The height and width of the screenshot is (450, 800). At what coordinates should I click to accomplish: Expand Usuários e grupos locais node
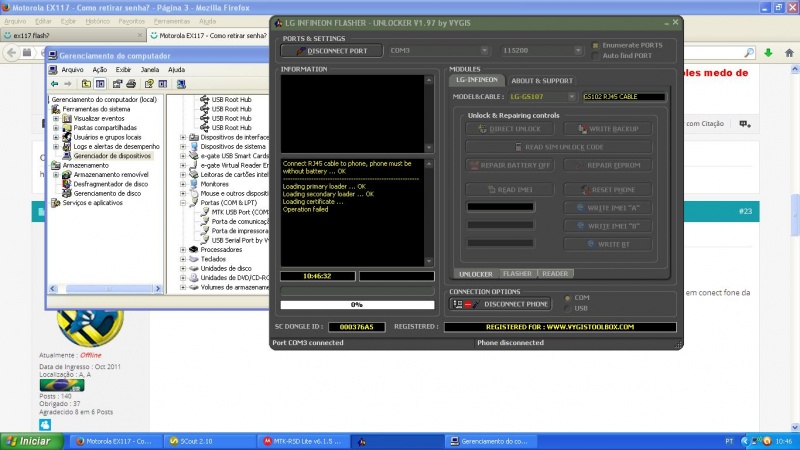[56, 137]
